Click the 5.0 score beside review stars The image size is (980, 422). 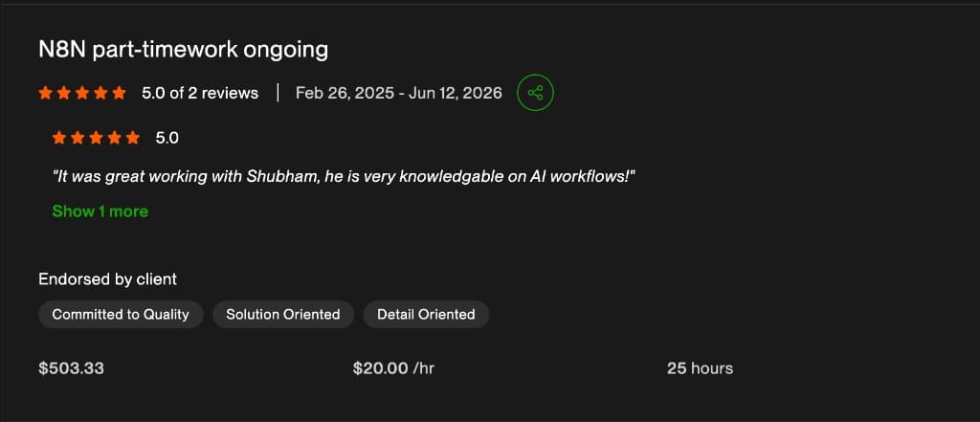coord(167,138)
